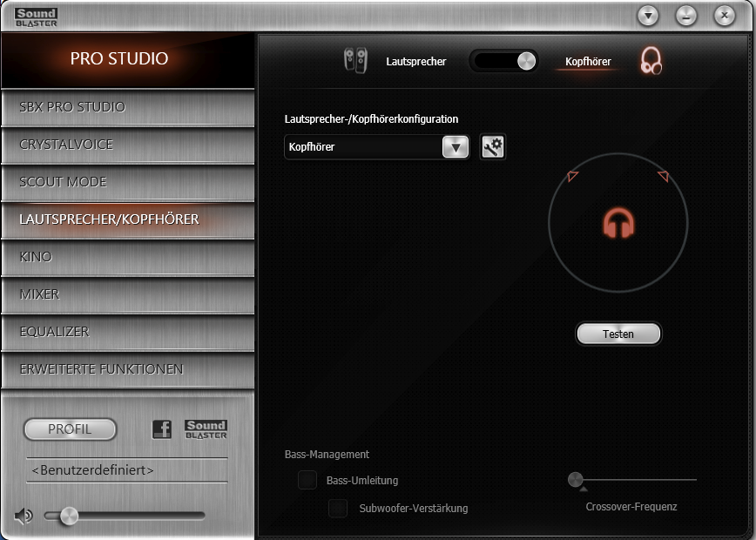Viewport: 756px width, 540px height.
Task: Click the Sound Blaster logo near PROFIL
Action: click(206, 429)
